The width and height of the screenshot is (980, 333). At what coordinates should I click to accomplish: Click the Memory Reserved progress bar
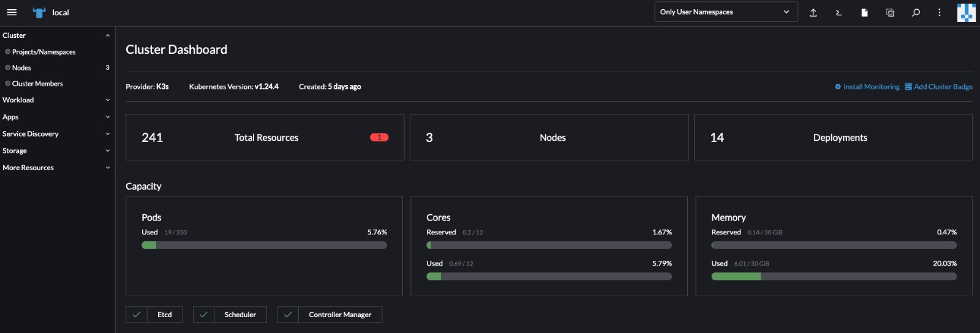[834, 245]
